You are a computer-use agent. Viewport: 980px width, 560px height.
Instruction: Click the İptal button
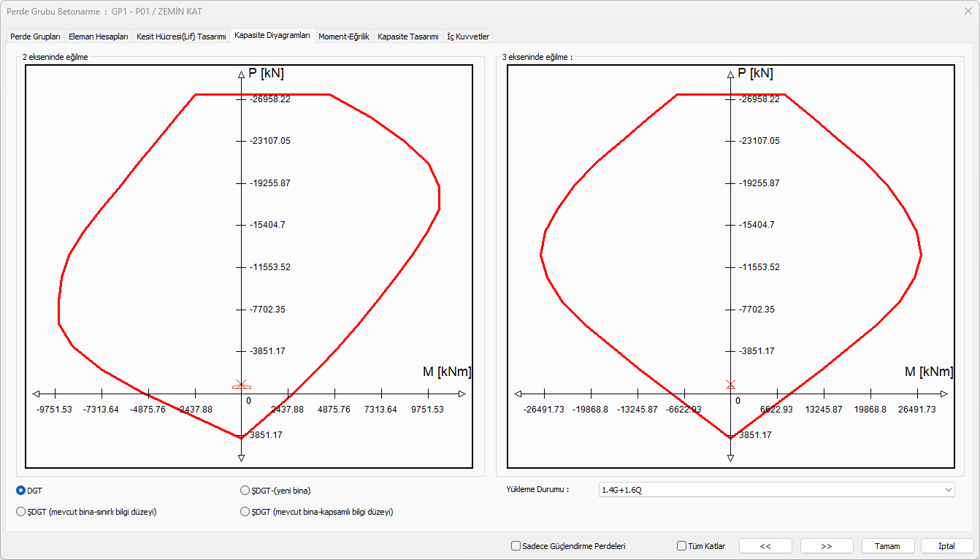pos(946,545)
